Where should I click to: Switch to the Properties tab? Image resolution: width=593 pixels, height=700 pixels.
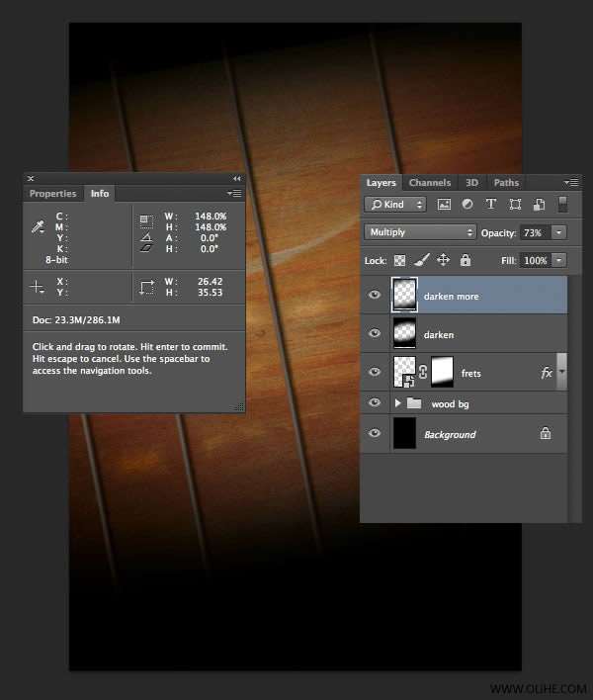tap(52, 194)
